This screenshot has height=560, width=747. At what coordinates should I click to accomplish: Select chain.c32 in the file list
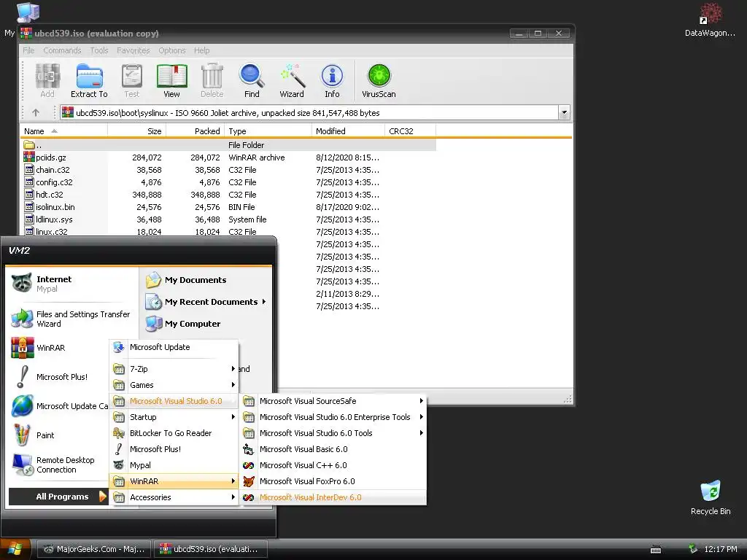pyautogui.click(x=228, y=170)
